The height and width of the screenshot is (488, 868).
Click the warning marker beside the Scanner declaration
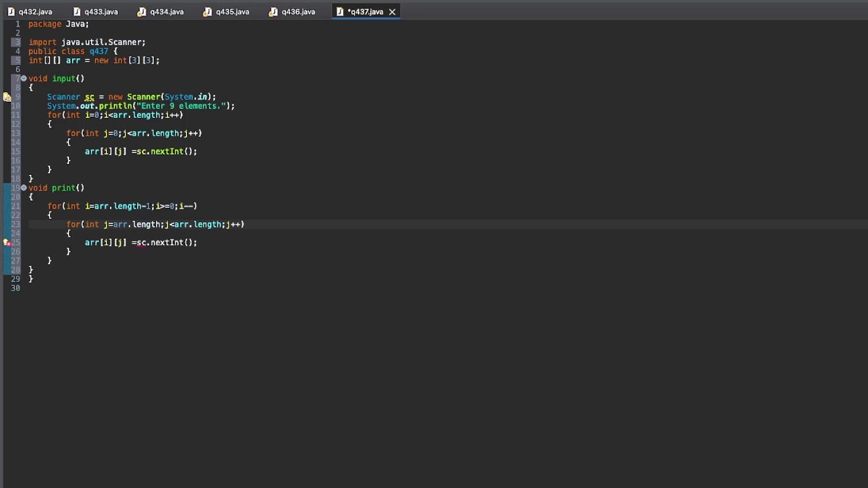click(7, 97)
